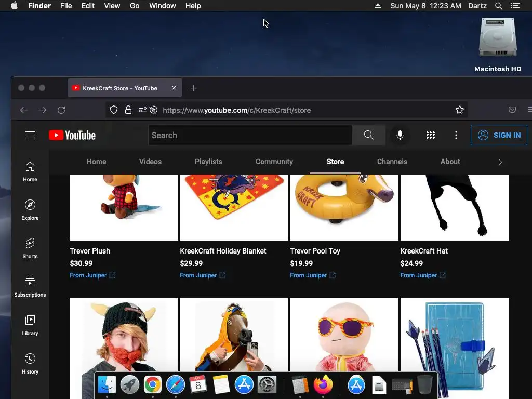Click the blocked autoplay icon
The height and width of the screenshot is (399, 532).
click(x=153, y=110)
